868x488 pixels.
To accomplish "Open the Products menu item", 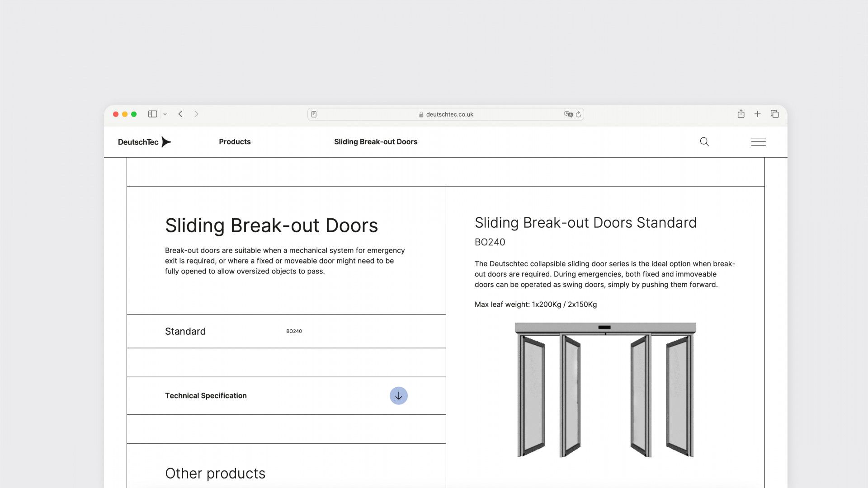I will tap(235, 142).
